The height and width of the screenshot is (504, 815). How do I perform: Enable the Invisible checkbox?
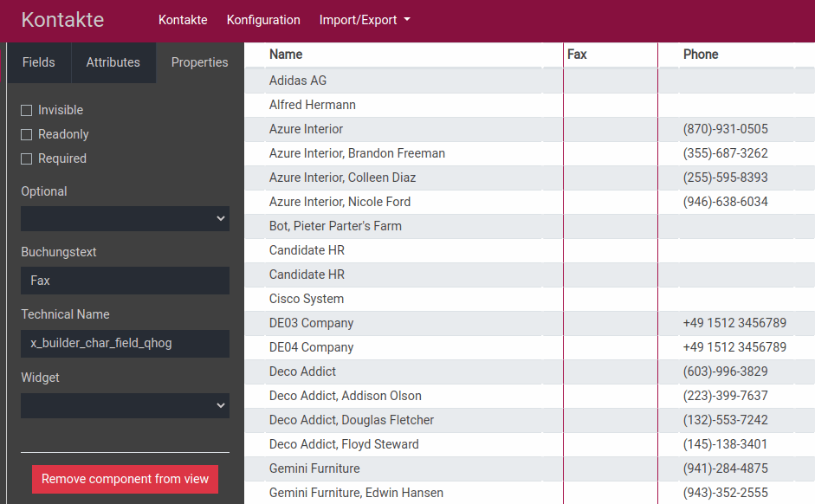[27, 110]
